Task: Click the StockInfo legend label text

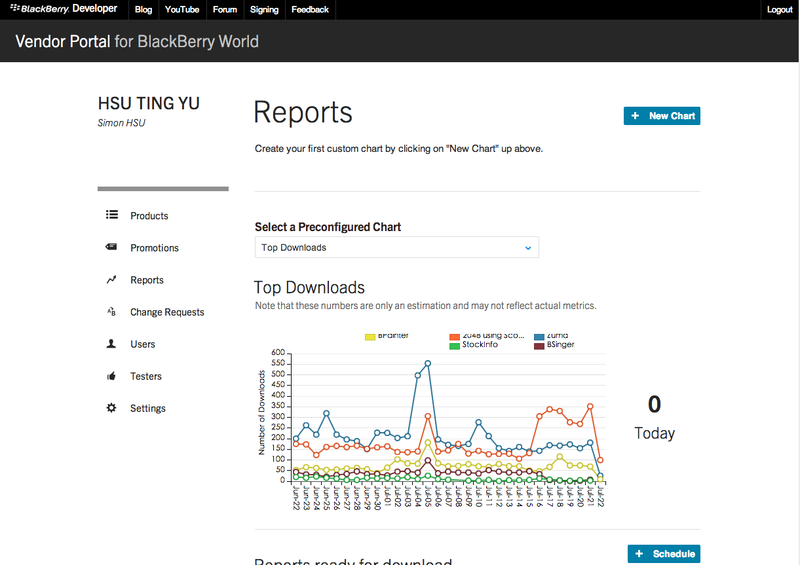Action: (480, 345)
